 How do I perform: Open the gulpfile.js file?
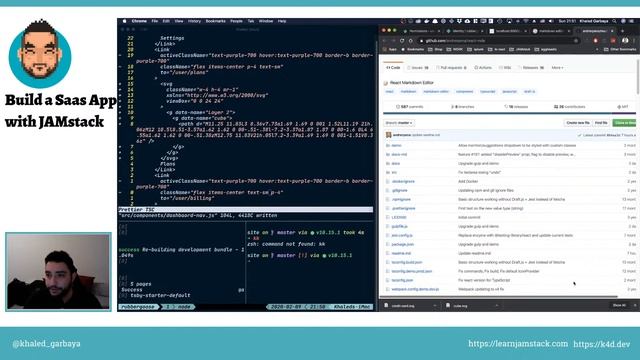(x=399, y=227)
